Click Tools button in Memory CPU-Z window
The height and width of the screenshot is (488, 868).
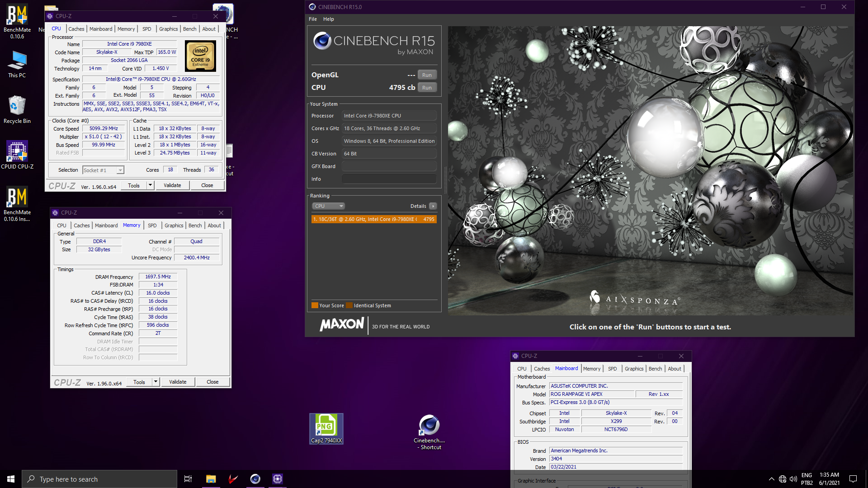139,382
